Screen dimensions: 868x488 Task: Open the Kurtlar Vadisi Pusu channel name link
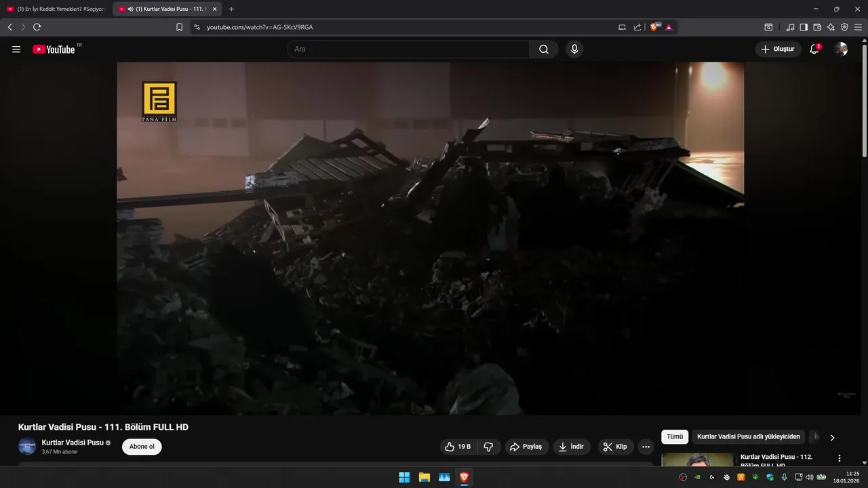click(x=73, y=443)
